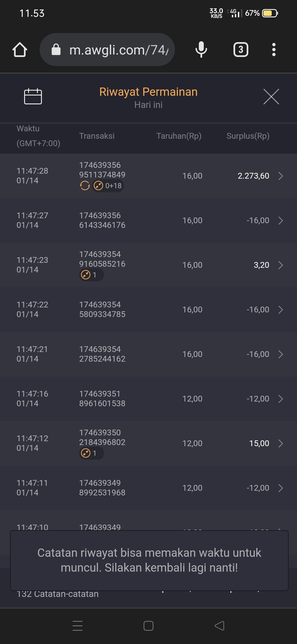297x644 pixels.
Task: Open the calendar date picker icon
Action: (33, 96)
